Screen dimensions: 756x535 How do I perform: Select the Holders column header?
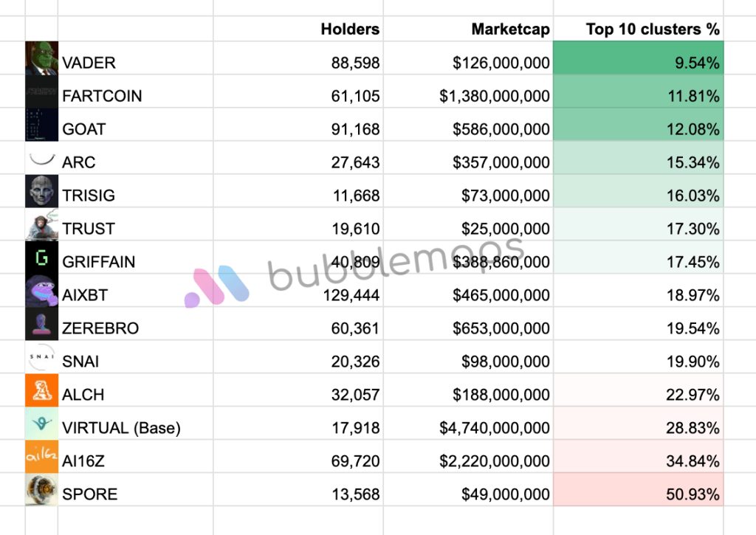click(350, 30)
